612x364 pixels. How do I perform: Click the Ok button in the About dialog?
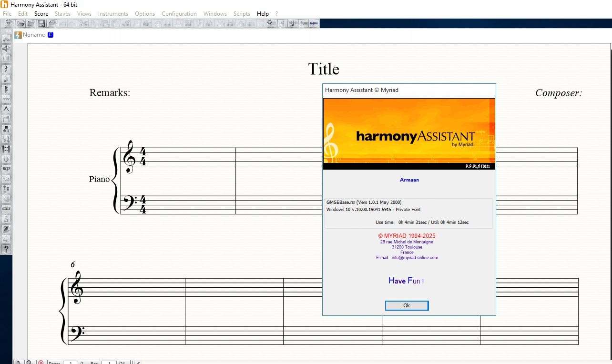407,305
